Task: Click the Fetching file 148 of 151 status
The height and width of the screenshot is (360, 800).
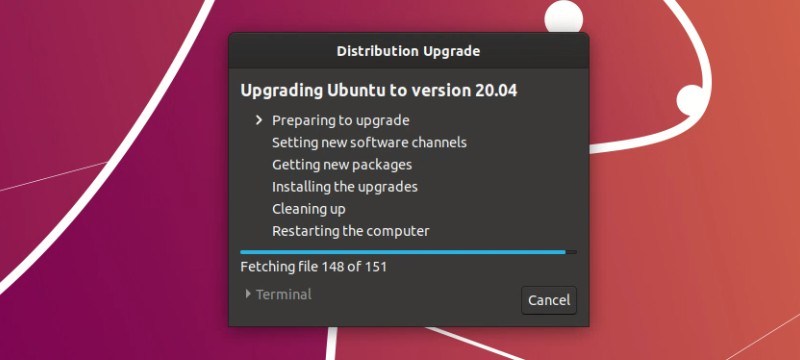Action: (313, 267)
